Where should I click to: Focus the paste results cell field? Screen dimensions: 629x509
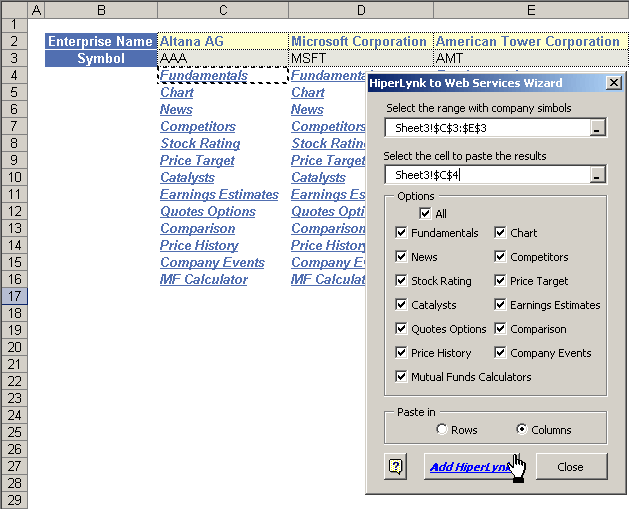coord(487,175)
